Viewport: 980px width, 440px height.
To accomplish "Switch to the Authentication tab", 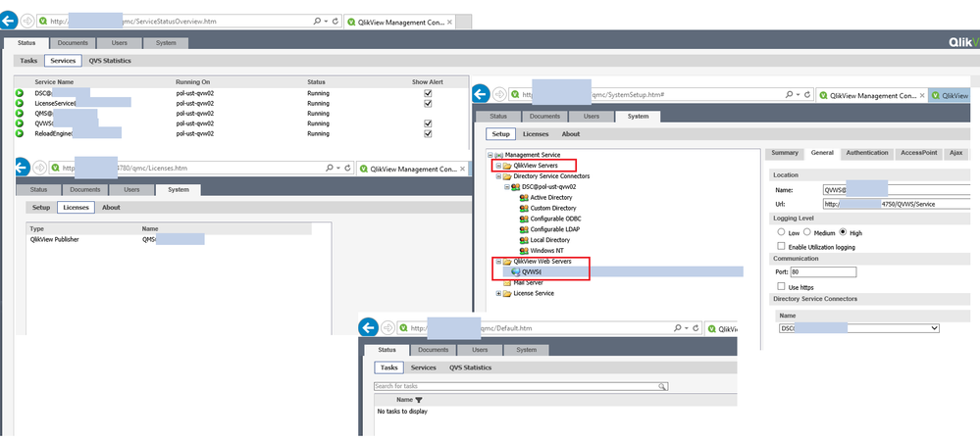I will [867, 153].
